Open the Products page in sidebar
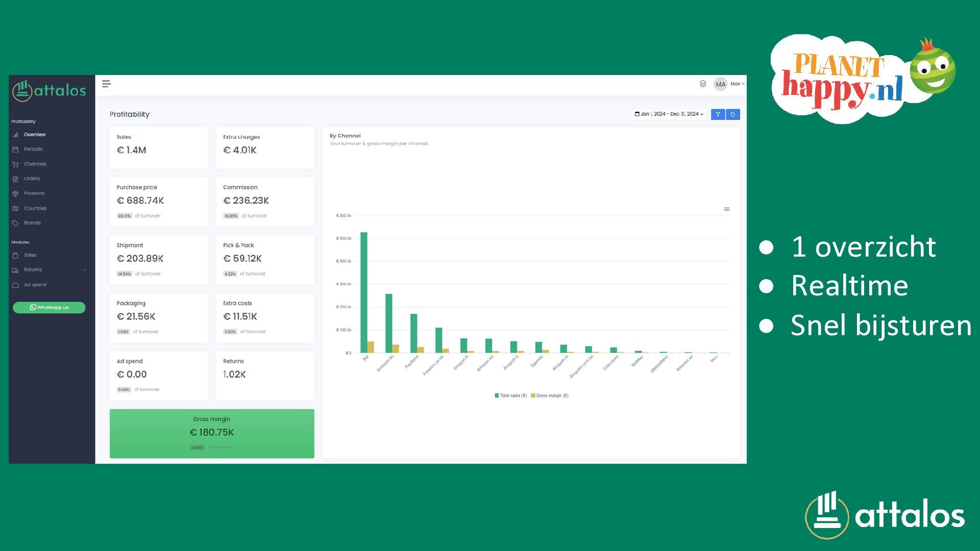 (x=34, y=193)
